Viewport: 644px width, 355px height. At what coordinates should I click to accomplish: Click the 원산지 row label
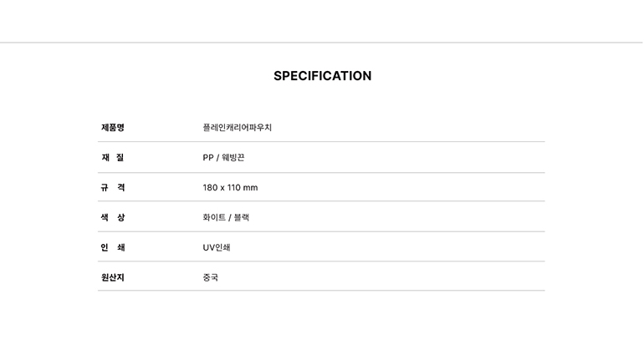(x=113, y=278)
